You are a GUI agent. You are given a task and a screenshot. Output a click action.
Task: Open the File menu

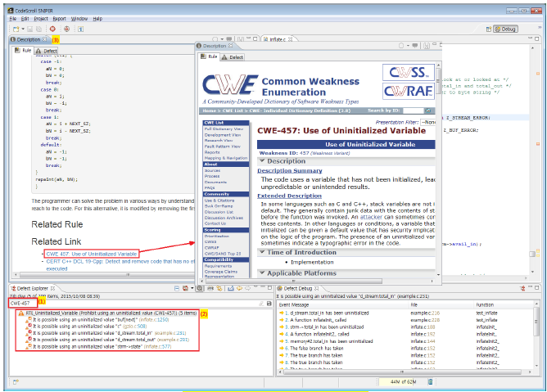13,19
